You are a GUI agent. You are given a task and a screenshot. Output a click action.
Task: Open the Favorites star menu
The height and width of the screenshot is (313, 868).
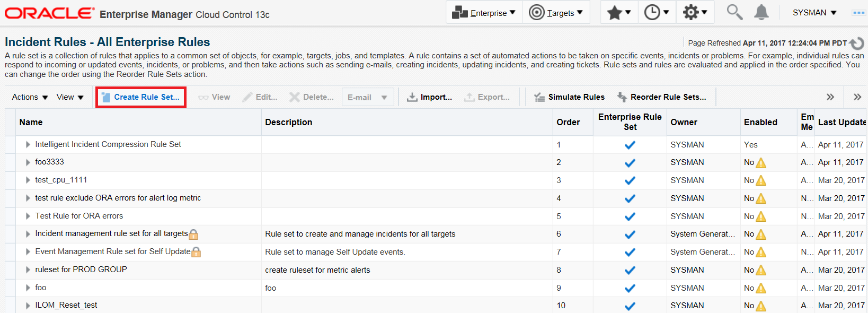point(619,12)
